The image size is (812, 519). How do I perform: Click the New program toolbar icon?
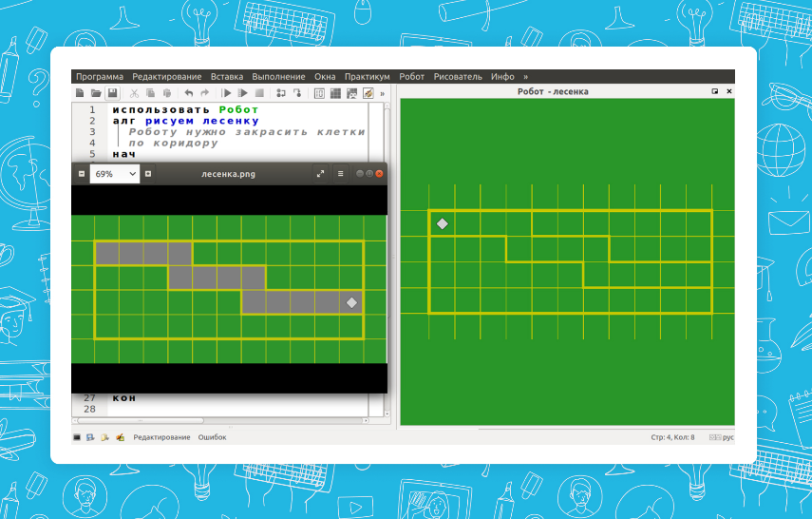pos(80,93)
